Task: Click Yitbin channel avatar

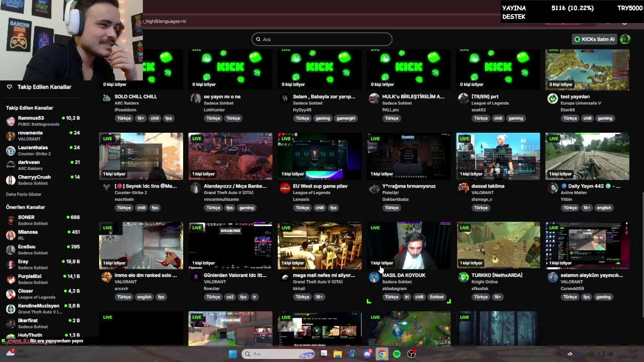Action: (552, 188)
